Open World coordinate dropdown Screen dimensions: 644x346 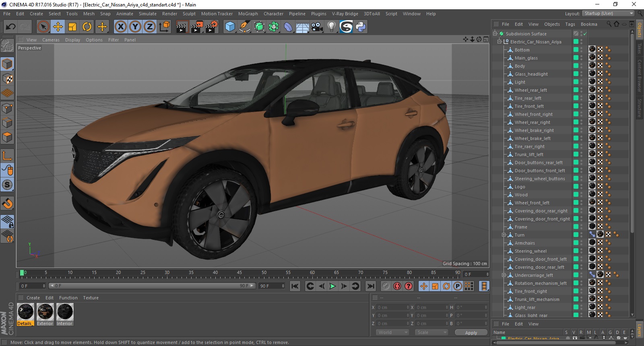(x=392, y=332)
